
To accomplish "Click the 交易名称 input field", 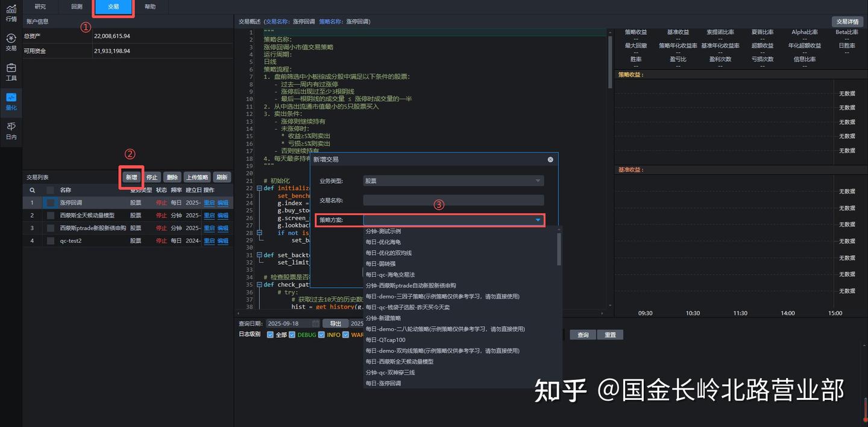I will click(x=452, y=200).
